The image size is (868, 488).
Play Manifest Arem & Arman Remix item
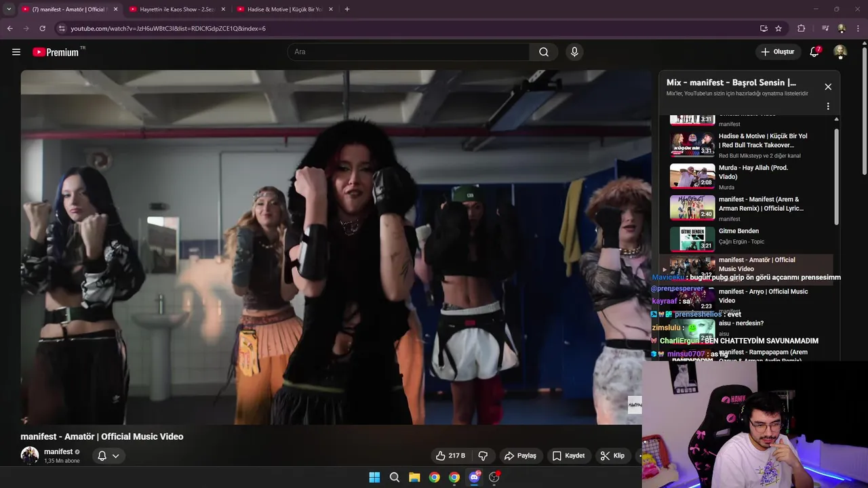pos(746,208)
